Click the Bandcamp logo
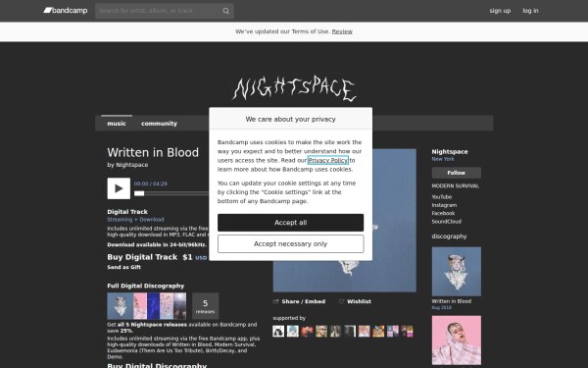The height and width of the screenshot is (368, 588). [66, 11]
